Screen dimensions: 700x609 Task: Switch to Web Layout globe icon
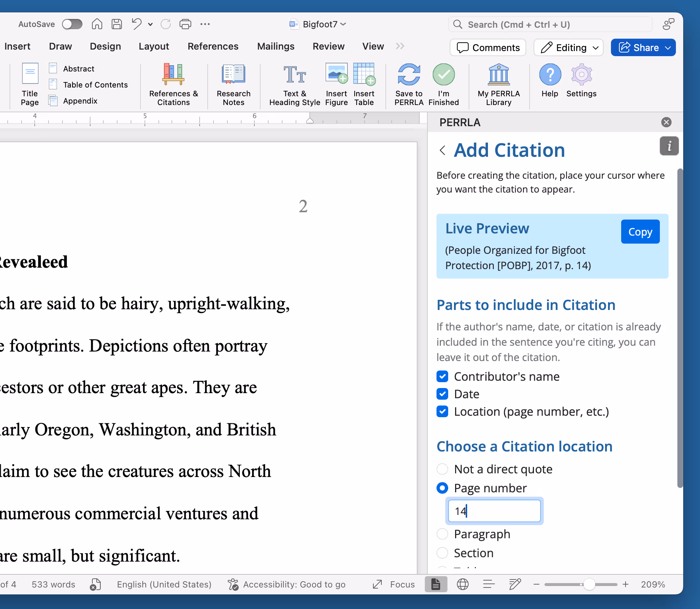pyautogui.click(x=463, y=585)
